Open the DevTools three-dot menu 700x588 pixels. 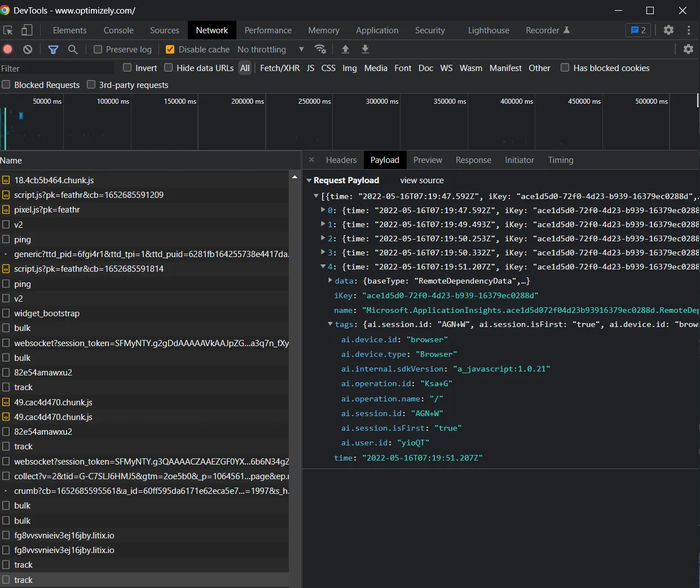pyautogui.click(x=688, y=30)
